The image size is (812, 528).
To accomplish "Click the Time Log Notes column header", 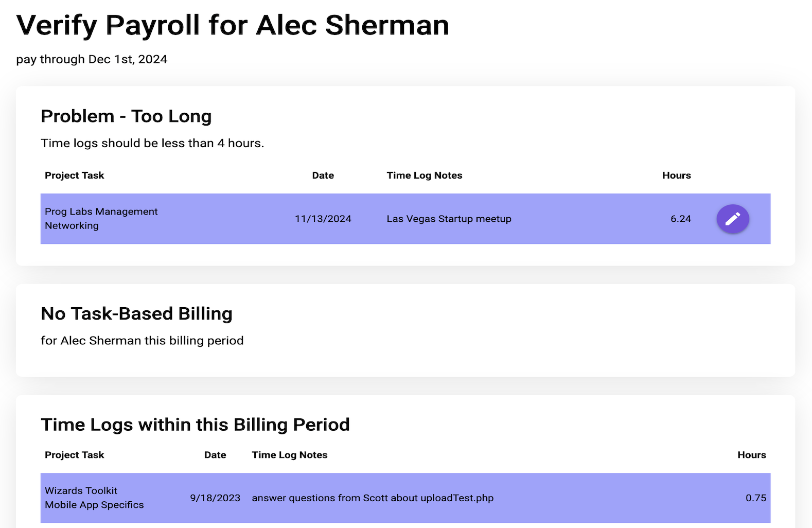I will point(424,175).
